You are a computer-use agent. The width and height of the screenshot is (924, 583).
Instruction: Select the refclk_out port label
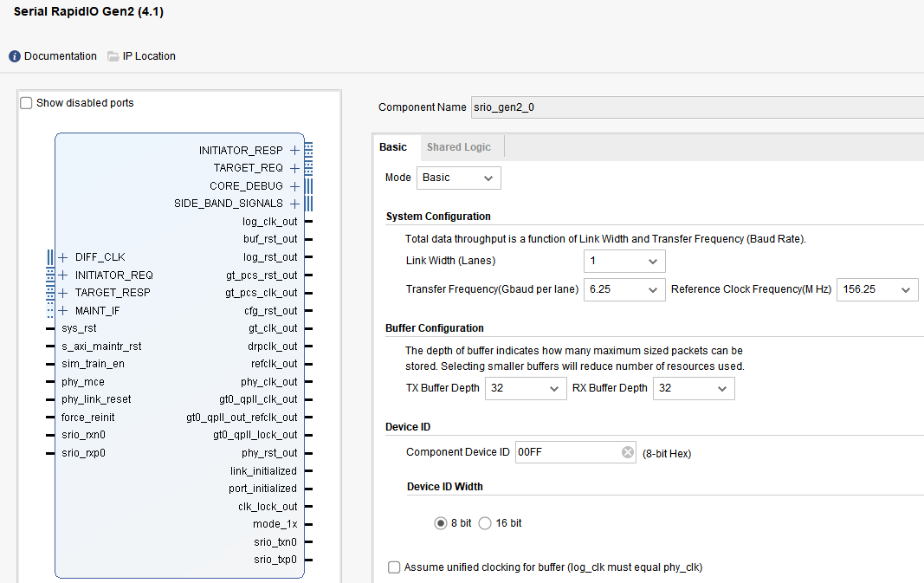pos(274,364)
